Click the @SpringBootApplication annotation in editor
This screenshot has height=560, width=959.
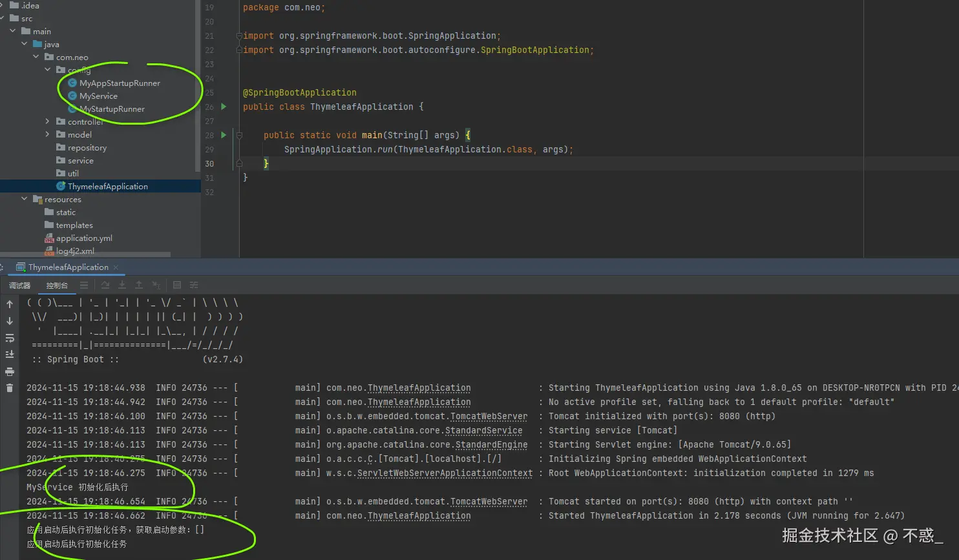tap(300, 92)
